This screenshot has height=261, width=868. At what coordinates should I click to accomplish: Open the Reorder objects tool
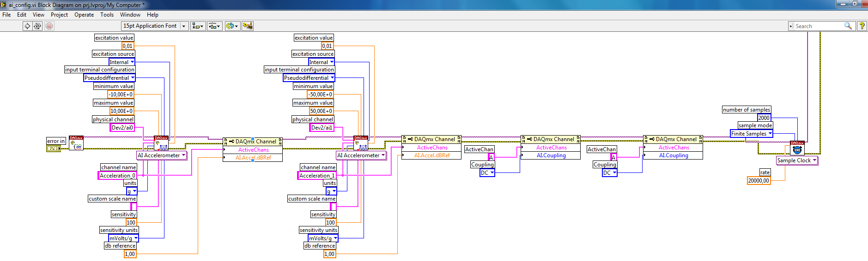coord(232,26)
